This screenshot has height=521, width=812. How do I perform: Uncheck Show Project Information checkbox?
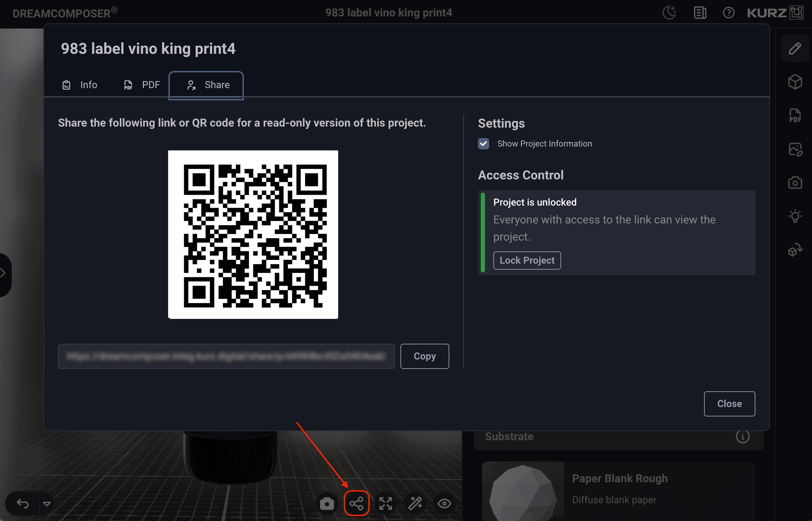[x=484, y=144]
